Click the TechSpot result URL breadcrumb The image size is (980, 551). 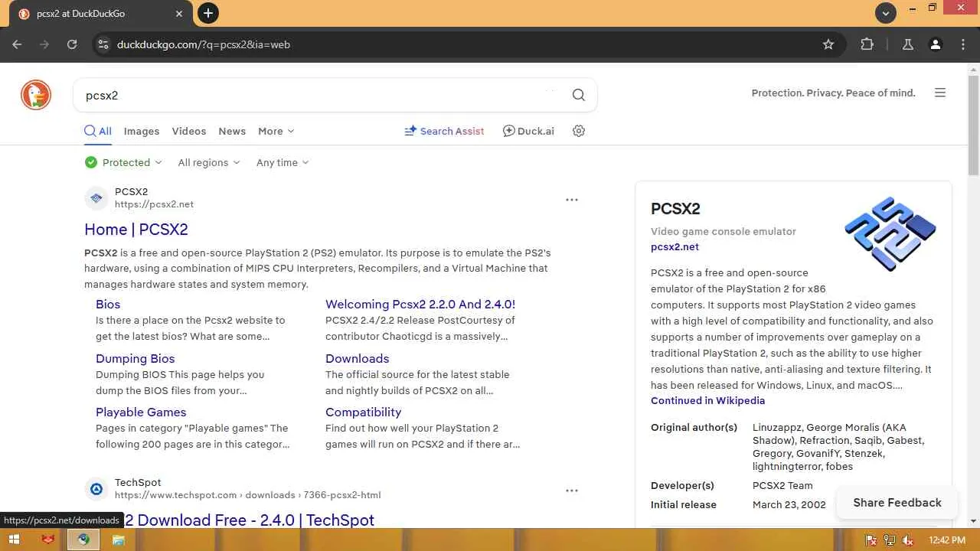click(x=247, y=495)
